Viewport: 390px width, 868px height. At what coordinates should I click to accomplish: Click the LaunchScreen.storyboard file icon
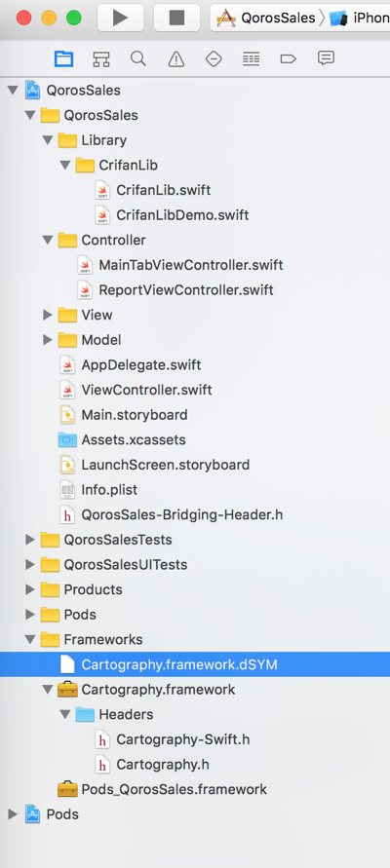point(67,465)
